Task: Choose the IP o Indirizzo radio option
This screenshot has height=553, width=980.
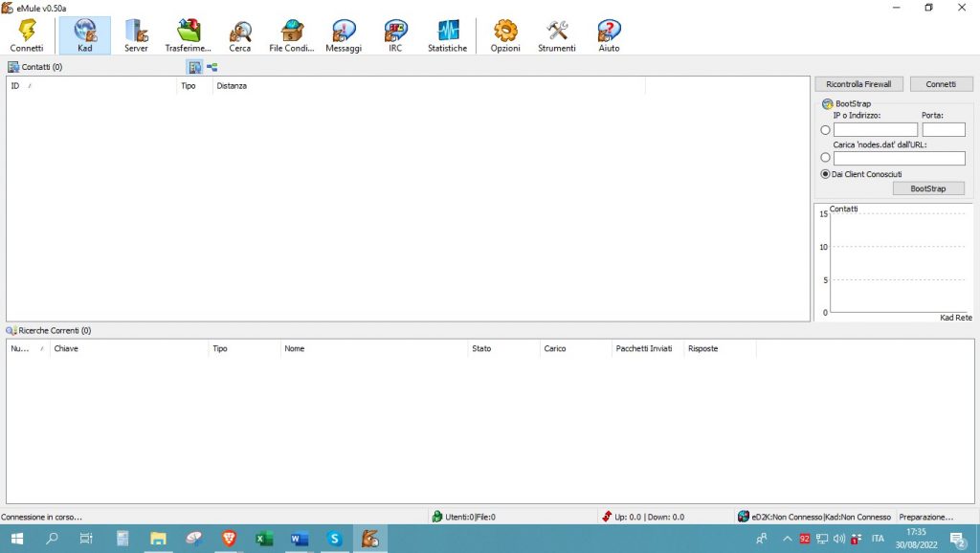Action: pos(824,129)
